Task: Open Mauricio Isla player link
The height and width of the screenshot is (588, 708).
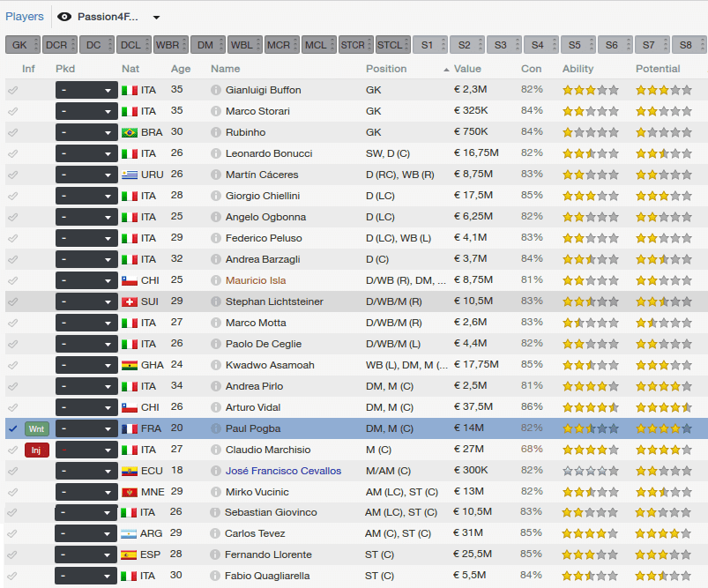Action: click(x=256, y=280)
